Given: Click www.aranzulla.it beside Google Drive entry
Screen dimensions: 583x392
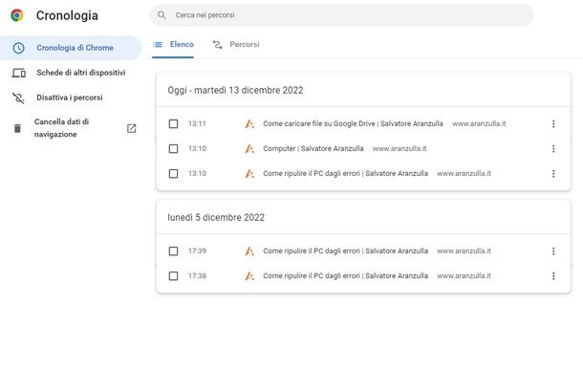Looking at the screenshot, I should point(479,123).
